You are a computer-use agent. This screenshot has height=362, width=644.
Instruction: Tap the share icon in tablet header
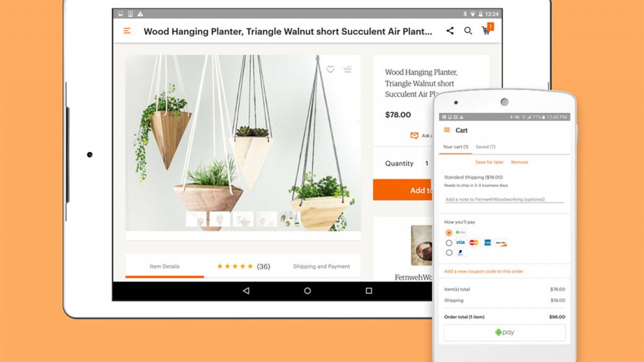[450, 31]
